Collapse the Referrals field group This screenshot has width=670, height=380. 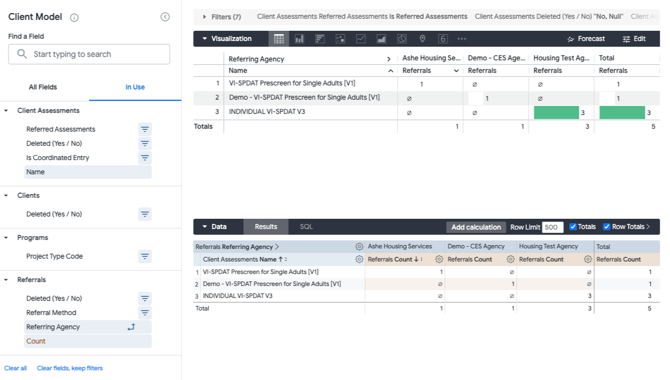click(x=6, y=280)
